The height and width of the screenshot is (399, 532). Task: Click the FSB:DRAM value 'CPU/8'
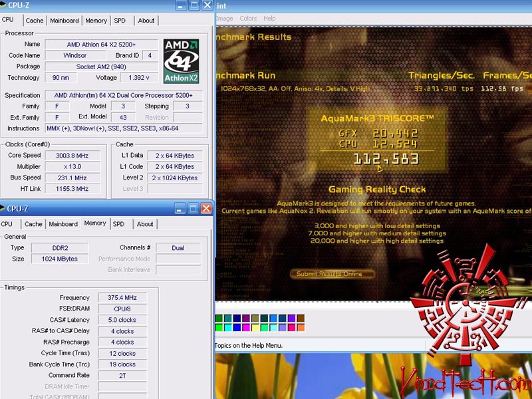122,309
